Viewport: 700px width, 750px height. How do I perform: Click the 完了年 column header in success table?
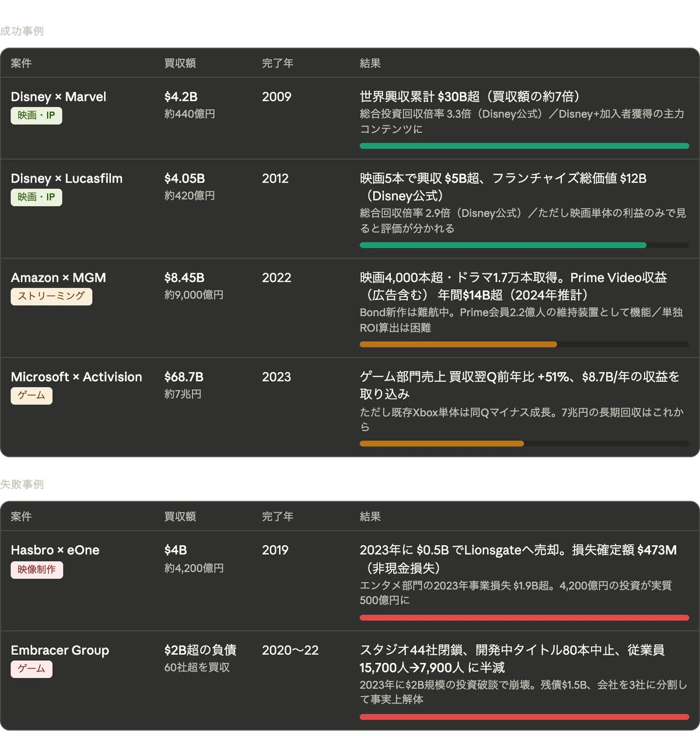pyautogui.click(x=278, y=63)
